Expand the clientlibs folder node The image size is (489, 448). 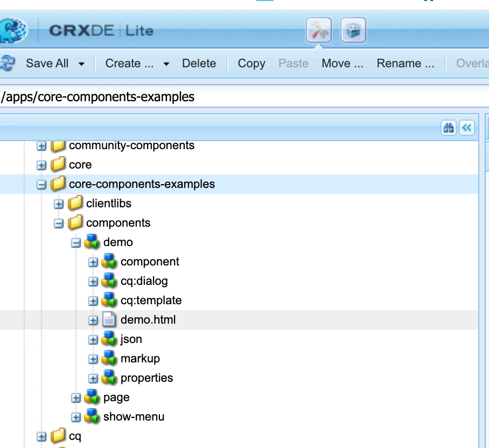click(x=58, y=204)
